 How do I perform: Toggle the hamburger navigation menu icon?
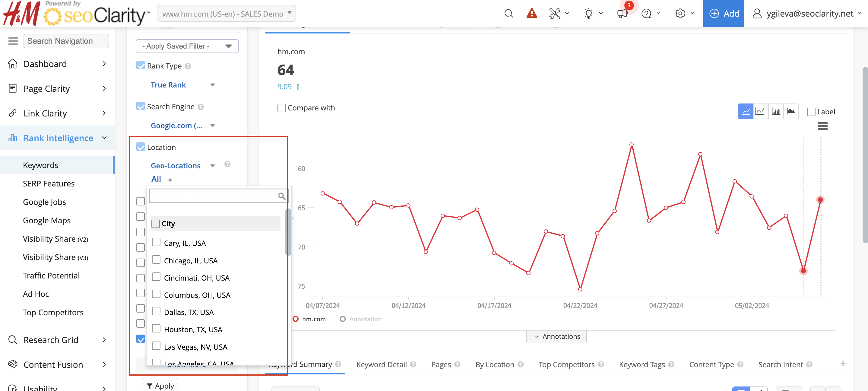tap(13, 41)
